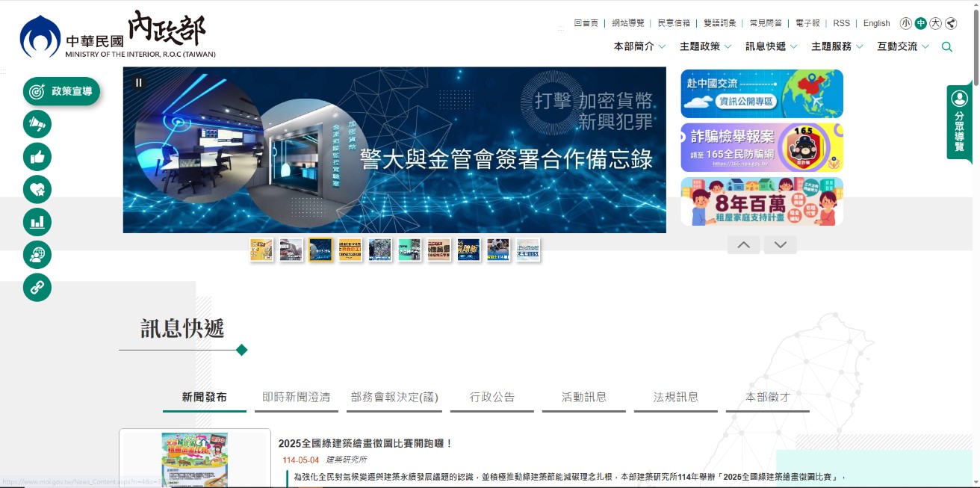Select the 部務會報決定(議) tab
980x488 pixels.
tap(394, 398)
